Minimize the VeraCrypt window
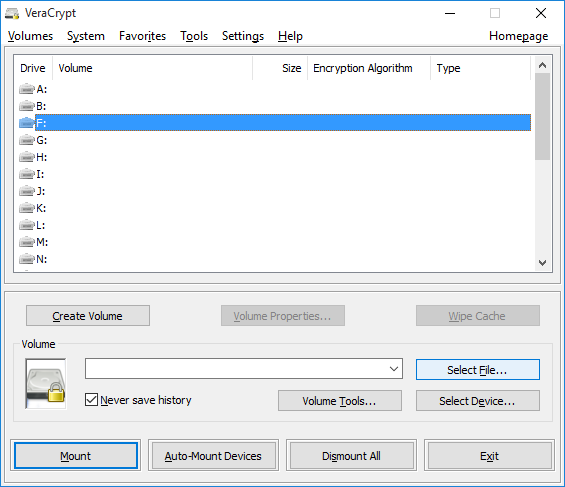Screen dimensions: 565x487 450,13
